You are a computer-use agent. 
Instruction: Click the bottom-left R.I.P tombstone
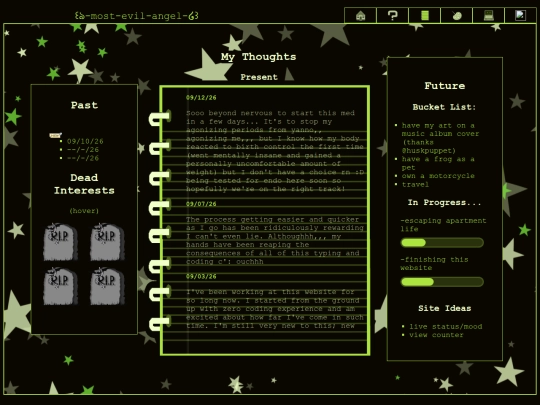click(x=60, y=286)
